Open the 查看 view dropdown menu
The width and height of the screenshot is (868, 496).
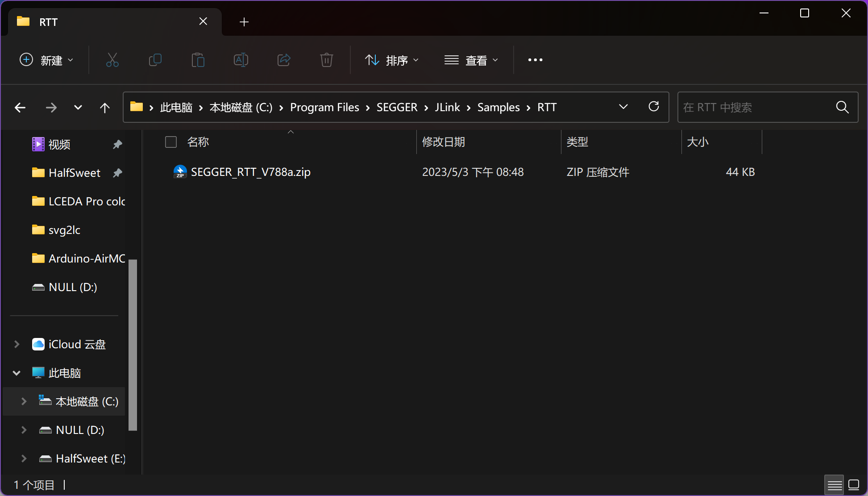(471, 60)
